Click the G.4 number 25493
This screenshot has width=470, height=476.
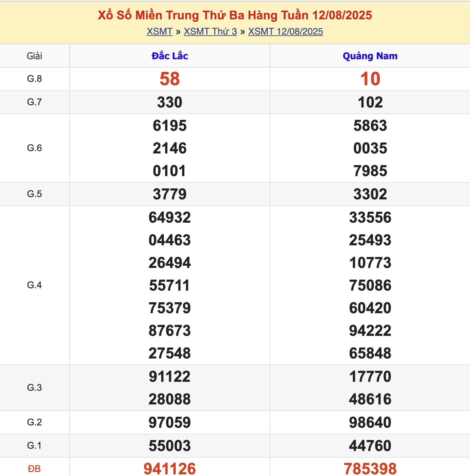pos(370,240)
